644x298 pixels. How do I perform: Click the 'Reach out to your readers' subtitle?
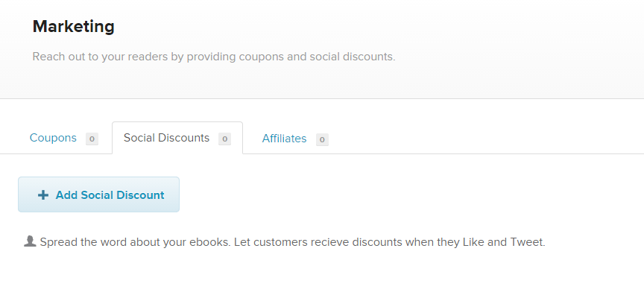click(214, 57)
